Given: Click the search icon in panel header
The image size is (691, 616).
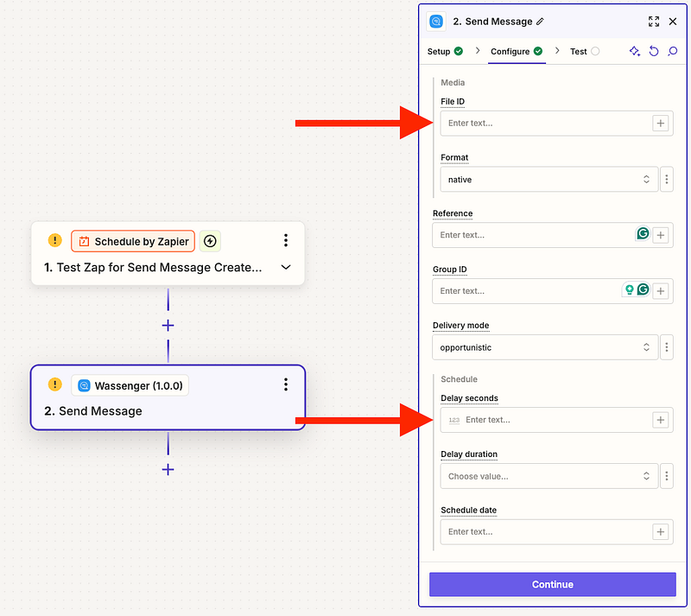Looking at the screenshot, I should pos(673,52).
